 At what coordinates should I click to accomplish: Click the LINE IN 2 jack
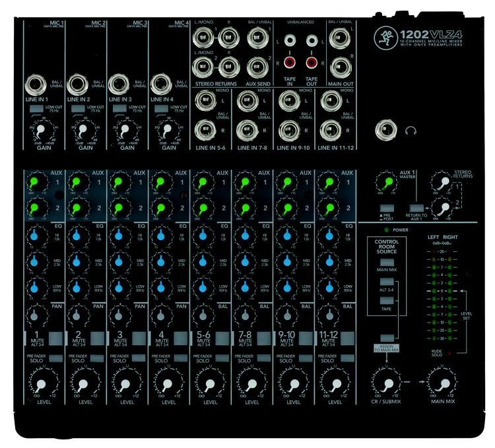[x=77, y=85]
